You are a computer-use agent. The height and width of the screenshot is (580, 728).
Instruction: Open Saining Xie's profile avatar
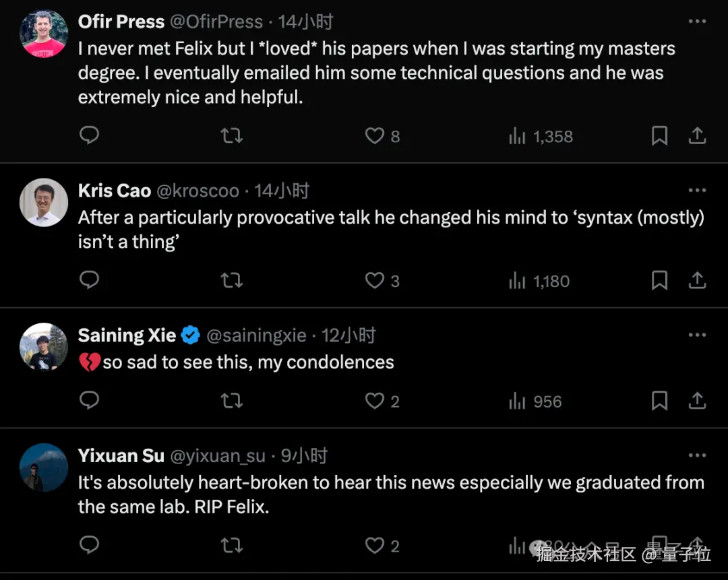tap(44, 347)
